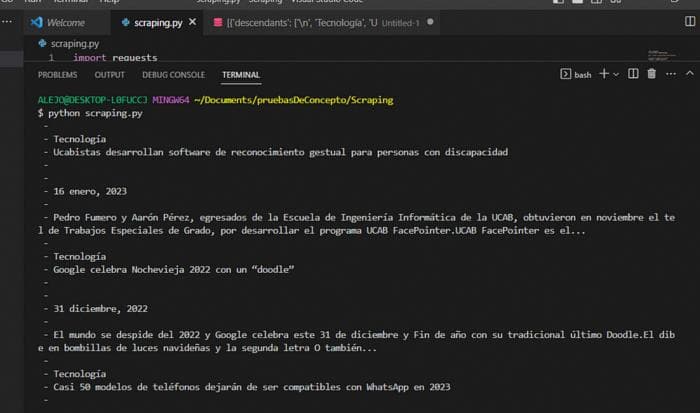The image size is (700, 413).
Task: Open the DEBUG CONSOLE panel tab
Action: click(173, 75)
